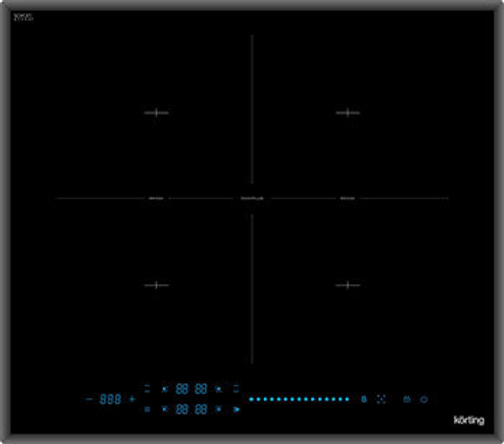Select the three-digit timer display
The image size is (504, 444).
[x=110, y=399]
